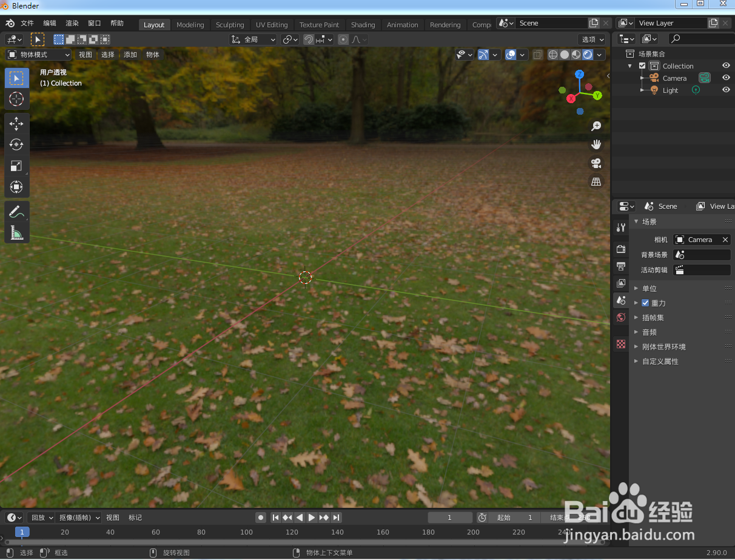Activate the Annotate tool

click(x=16, y=211)
